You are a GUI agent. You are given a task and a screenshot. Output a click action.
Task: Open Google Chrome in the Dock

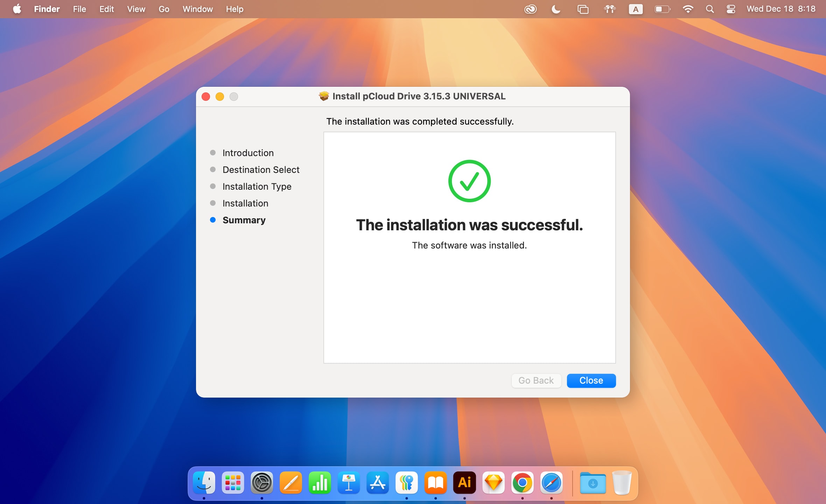(523, 483)
